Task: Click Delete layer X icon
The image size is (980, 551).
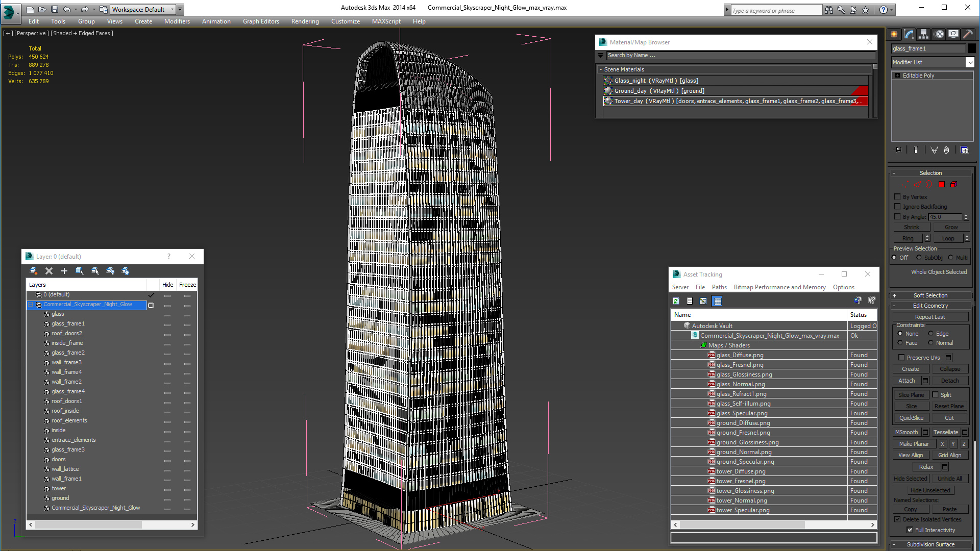Action: coord(49,271)
